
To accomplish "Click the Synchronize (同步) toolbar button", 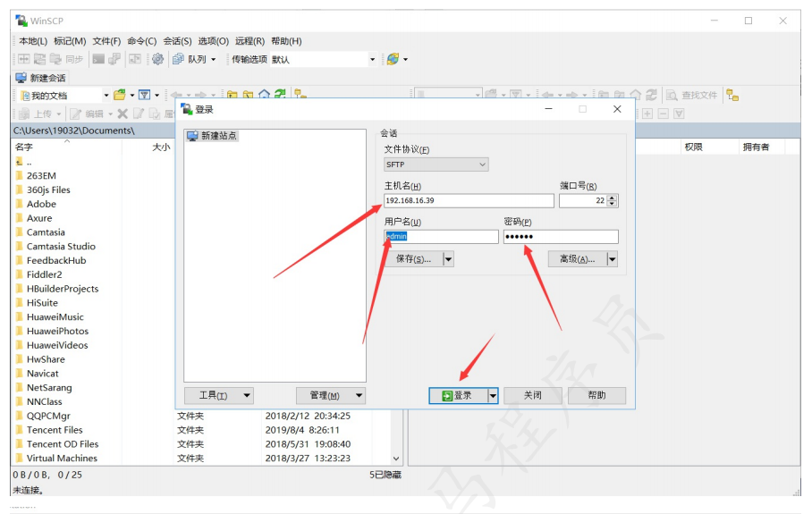I will point(66,59).
